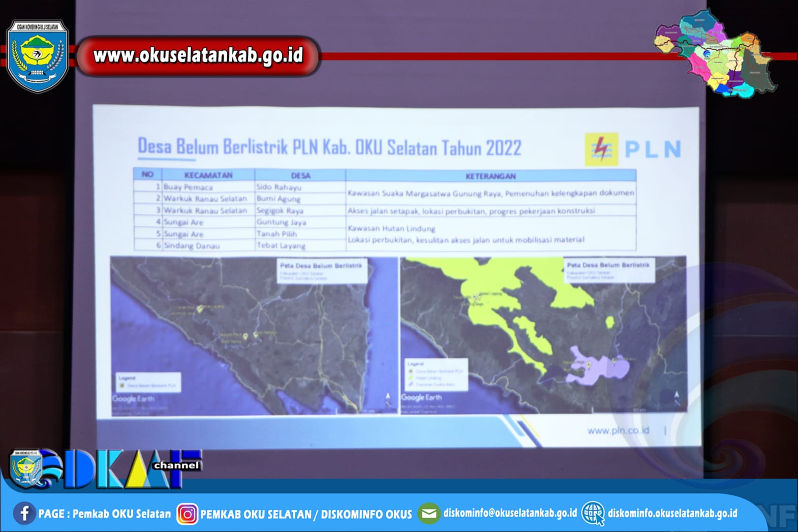Click the green email envelope icon
The image size is (798, 532).
[x=428, y=514]
